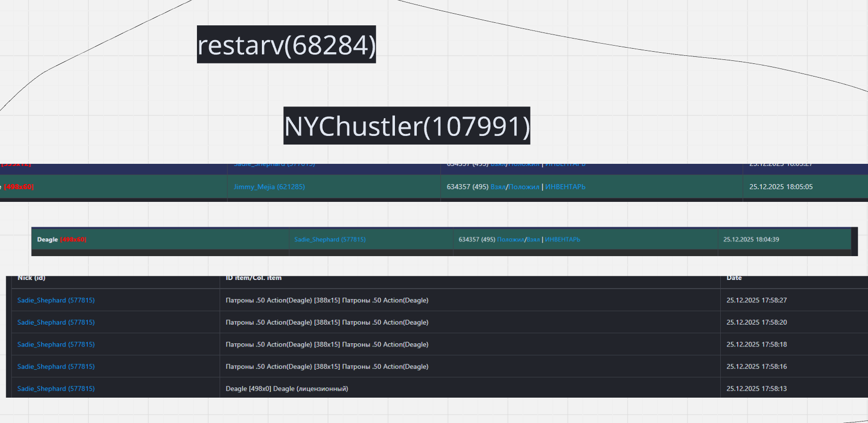Click "Взял" in the 18:04:39 Deagle row

[x=533, y=239]
